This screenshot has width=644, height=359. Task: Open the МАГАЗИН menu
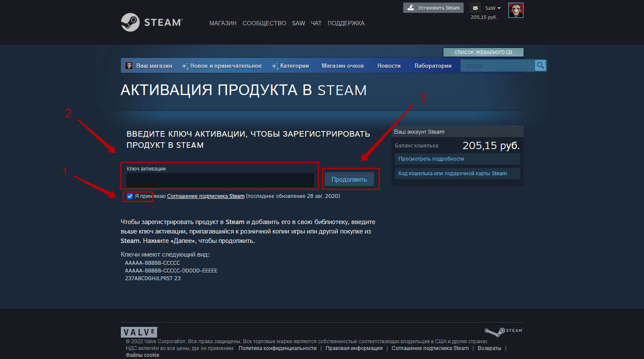coord(223,23)
